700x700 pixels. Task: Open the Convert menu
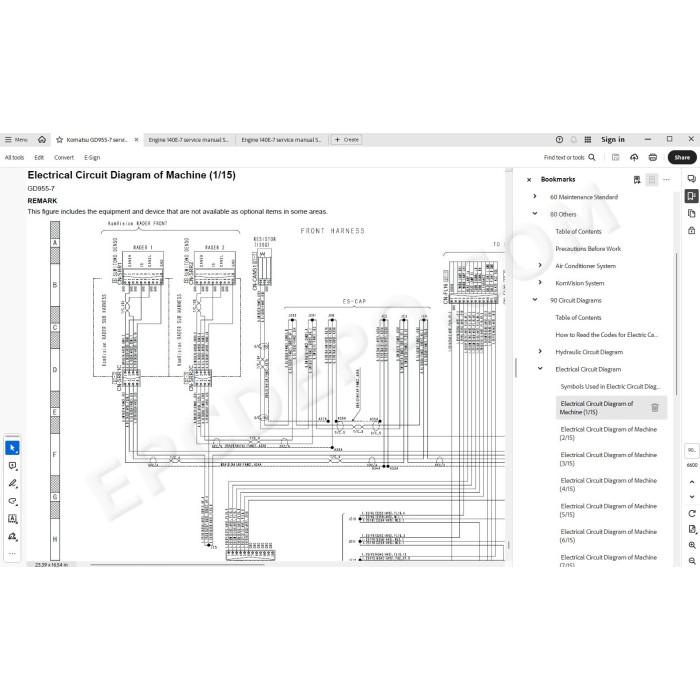[x=64, y=157]
